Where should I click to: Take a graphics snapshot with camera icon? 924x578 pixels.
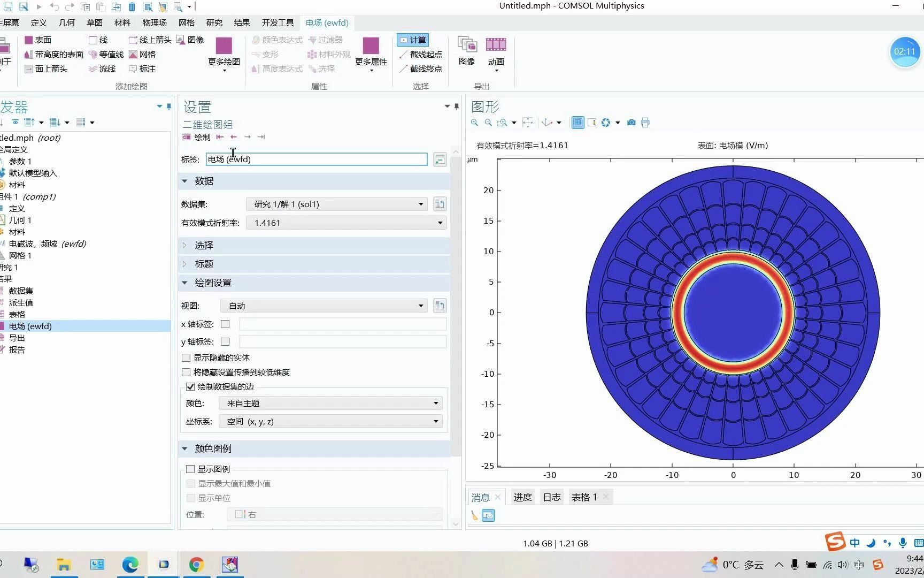[632, 123]
